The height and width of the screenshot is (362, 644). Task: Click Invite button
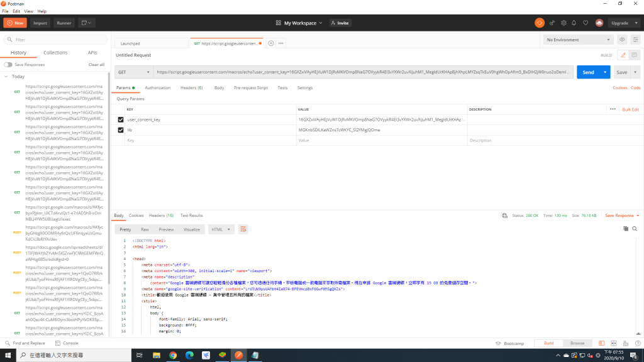340,23
